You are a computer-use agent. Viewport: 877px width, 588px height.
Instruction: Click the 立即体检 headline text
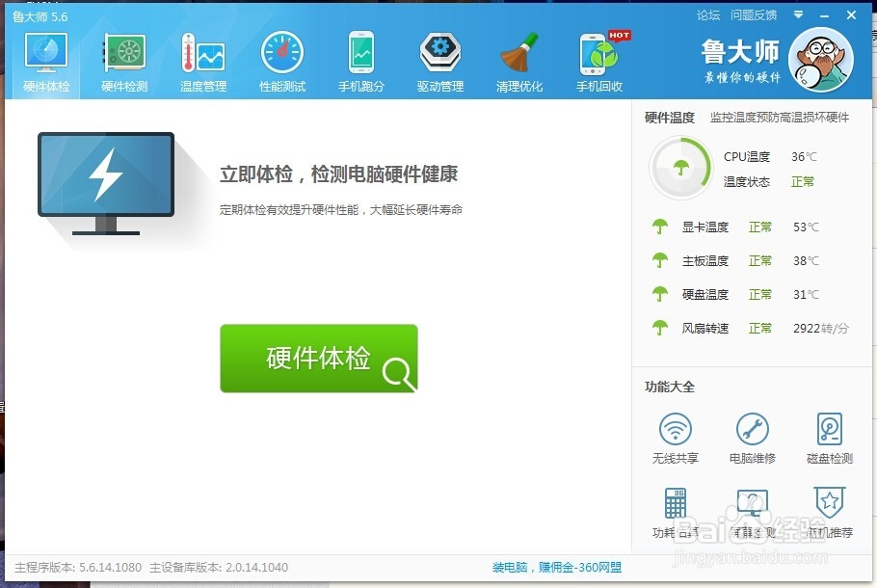[x=338, y=174]
